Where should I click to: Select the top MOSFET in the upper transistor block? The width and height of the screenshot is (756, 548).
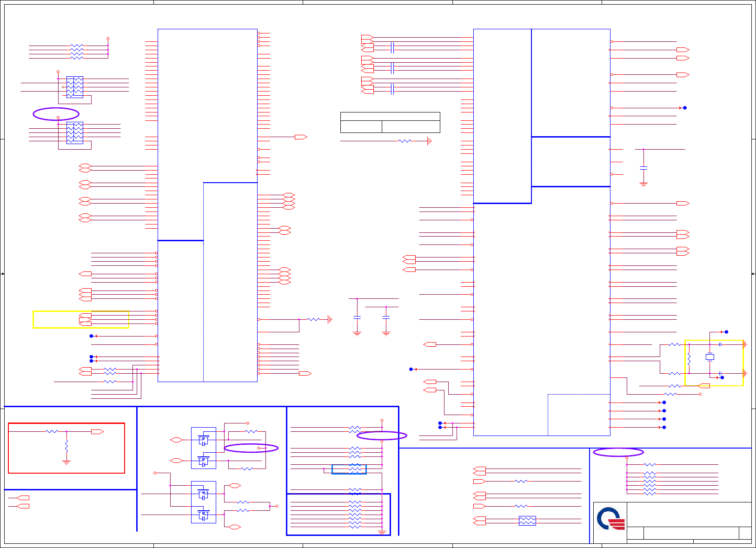(204, 439)
